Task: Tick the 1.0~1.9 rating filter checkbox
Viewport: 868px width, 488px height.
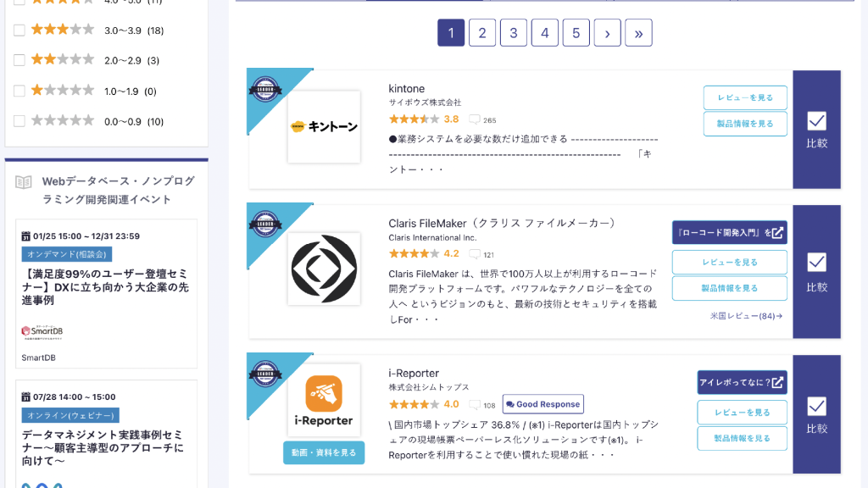Action: [x=19, y=90]
